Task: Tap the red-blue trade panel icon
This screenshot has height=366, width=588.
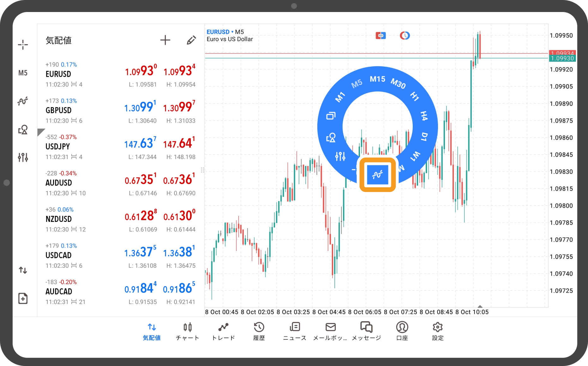Action: [x=381, y=35]
